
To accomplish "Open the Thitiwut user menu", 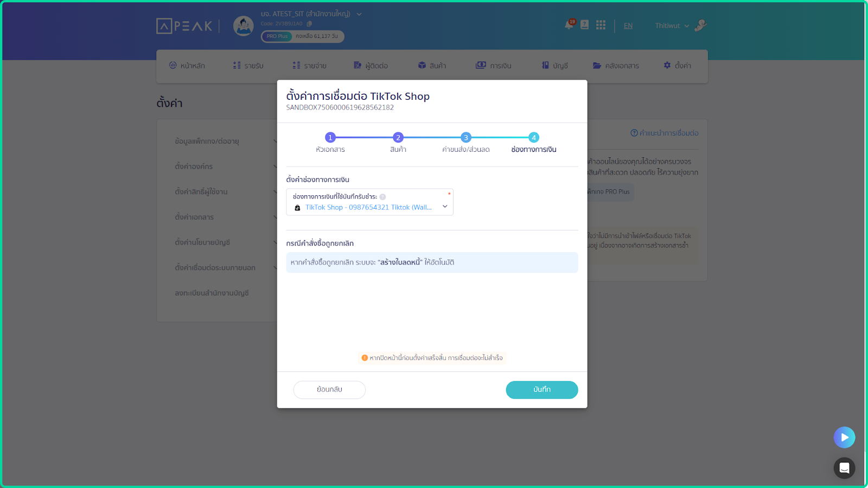I will pyautogui.click(x=672, y=25).
